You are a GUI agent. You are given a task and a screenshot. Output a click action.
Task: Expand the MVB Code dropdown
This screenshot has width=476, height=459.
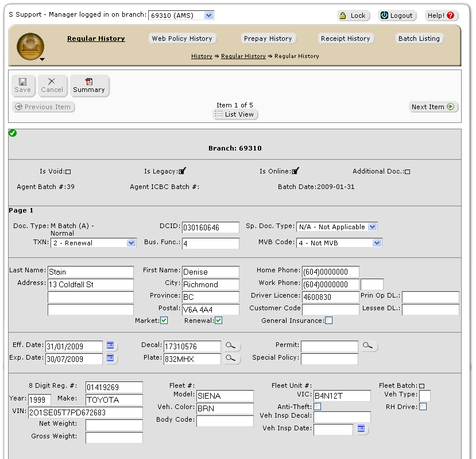point(376,243)
